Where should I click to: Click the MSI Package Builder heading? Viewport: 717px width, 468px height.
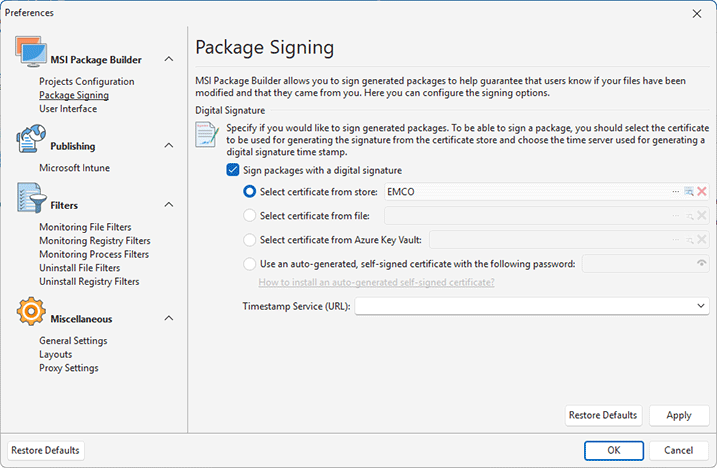[x=96, y=60]
